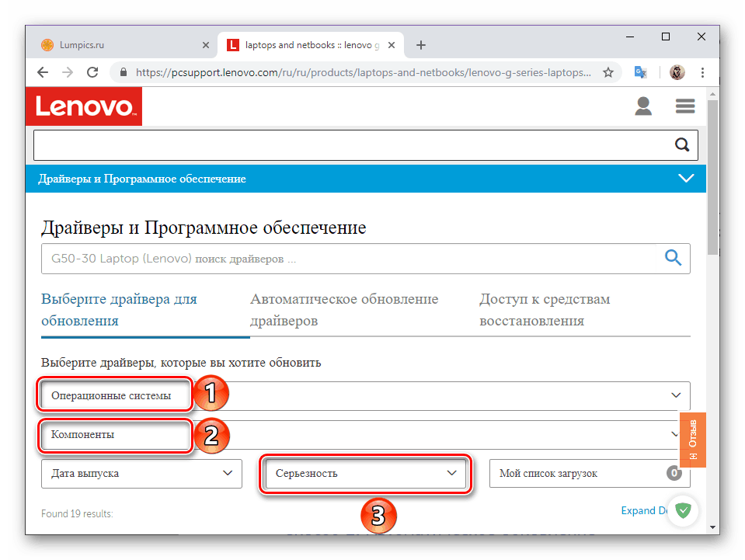Open Мой список загрузок
This screenshot has height=560, width=745.
590,473
